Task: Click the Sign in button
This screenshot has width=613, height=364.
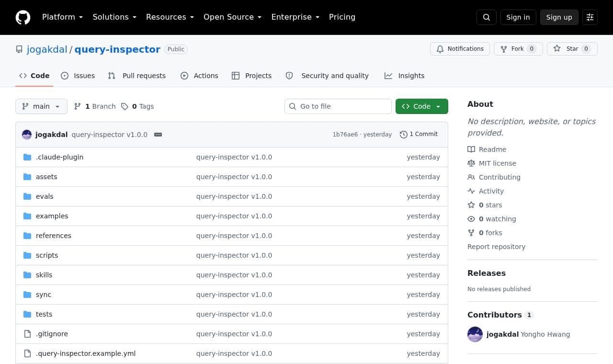Action: click(x=518, y=17)
